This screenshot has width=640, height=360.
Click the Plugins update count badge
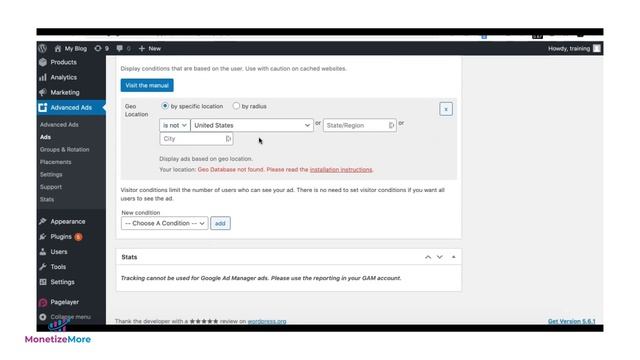(78, 236)
